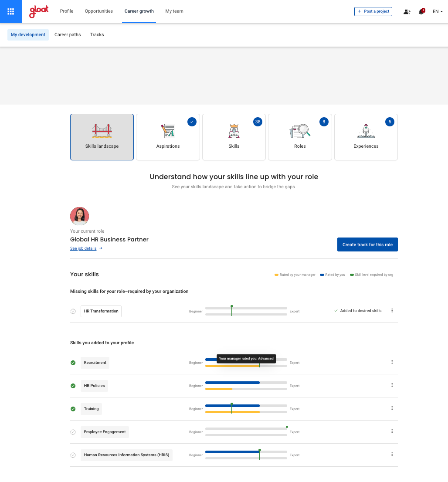Open HR Transformation three-dot options menu

392,311
